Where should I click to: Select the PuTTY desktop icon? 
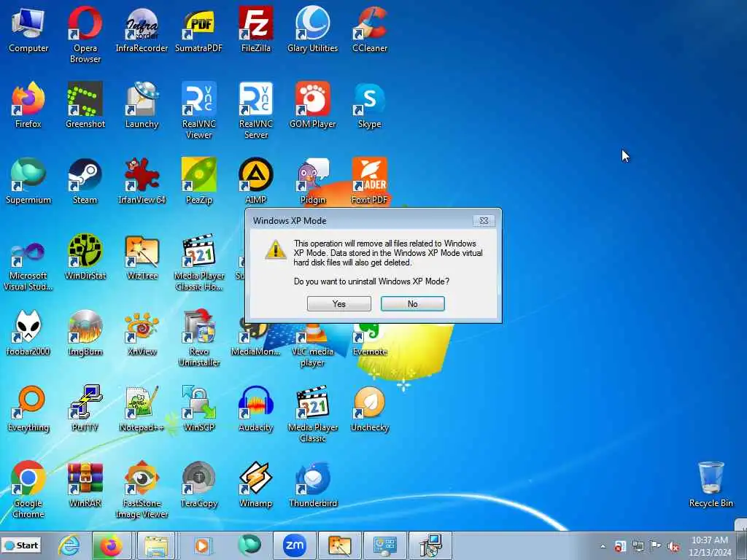[x=85, y=408]
